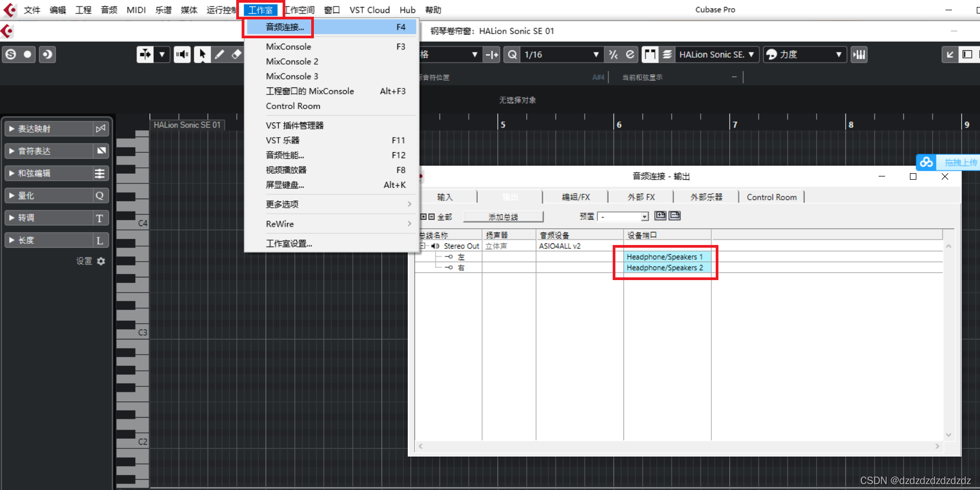Click the chord editing icon on 和弦编辑 row
The width and height of the screenshot is (980, 490).
[100, 173]
